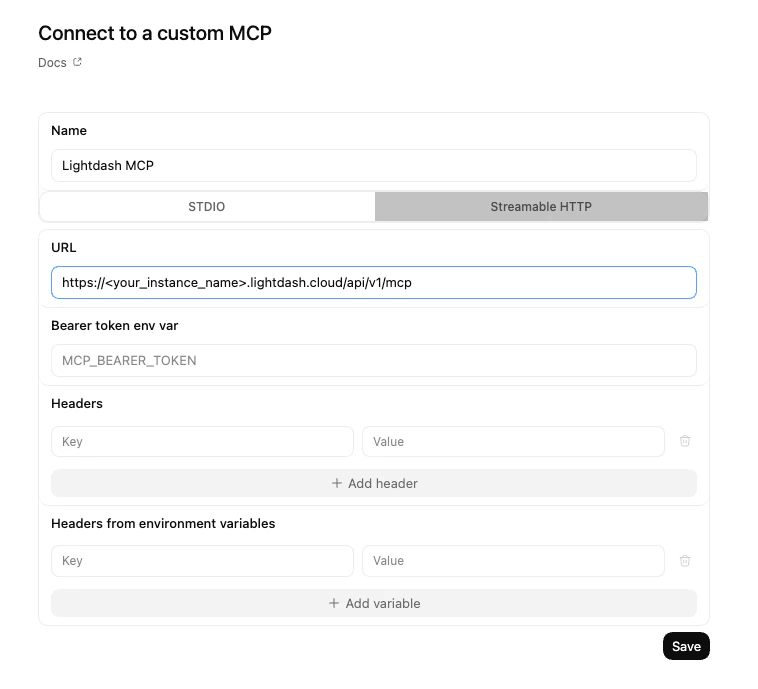Viewport: 758px width, 689px height.
Task: Click the environment variables Key field
Action: pyautogui.click(x=202, y=561)
